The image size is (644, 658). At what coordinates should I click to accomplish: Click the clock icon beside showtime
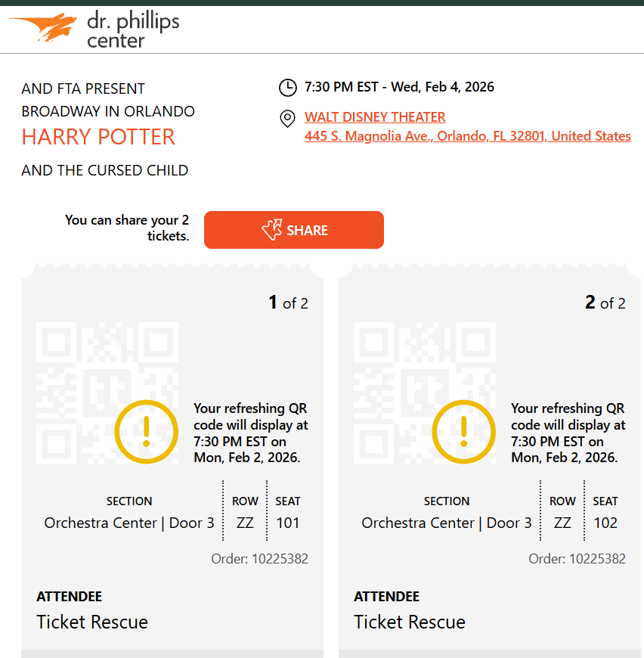tap(288, 88)
